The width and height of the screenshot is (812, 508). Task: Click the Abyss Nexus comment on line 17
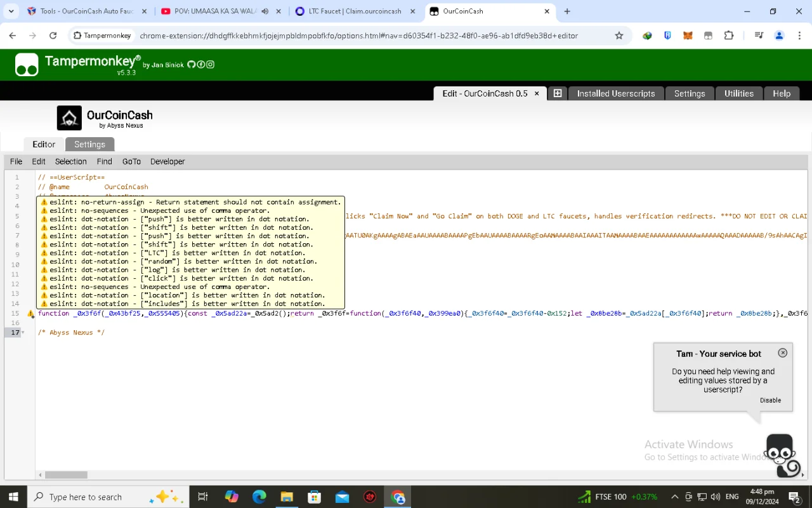coord(71,333)
